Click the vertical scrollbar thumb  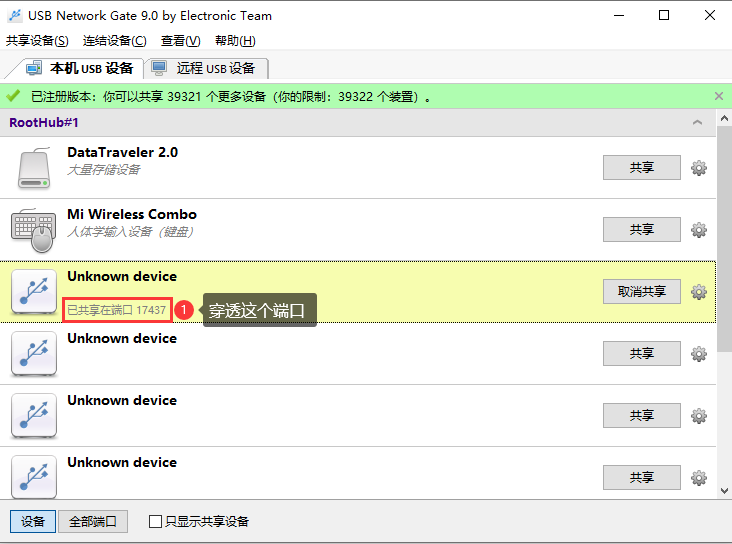pyautogui.click(x=724, y=238)
